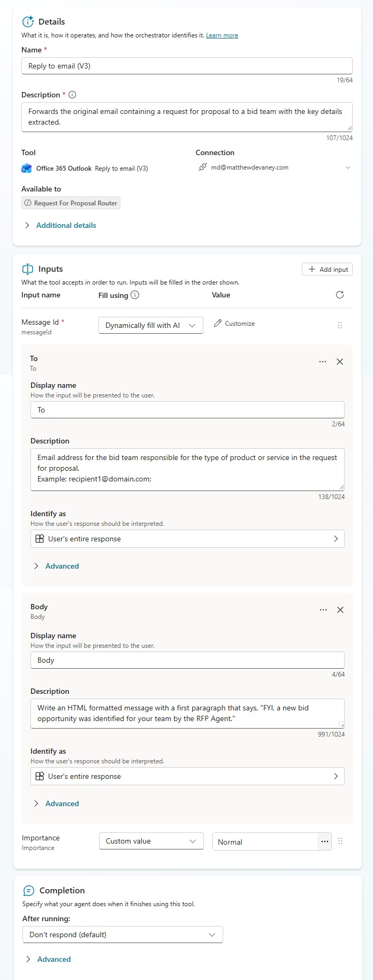Image resolution: width=373 pixels, height=980 pixels.
Task: Expand Advanced in Completion section
Action: coord(54,959)
